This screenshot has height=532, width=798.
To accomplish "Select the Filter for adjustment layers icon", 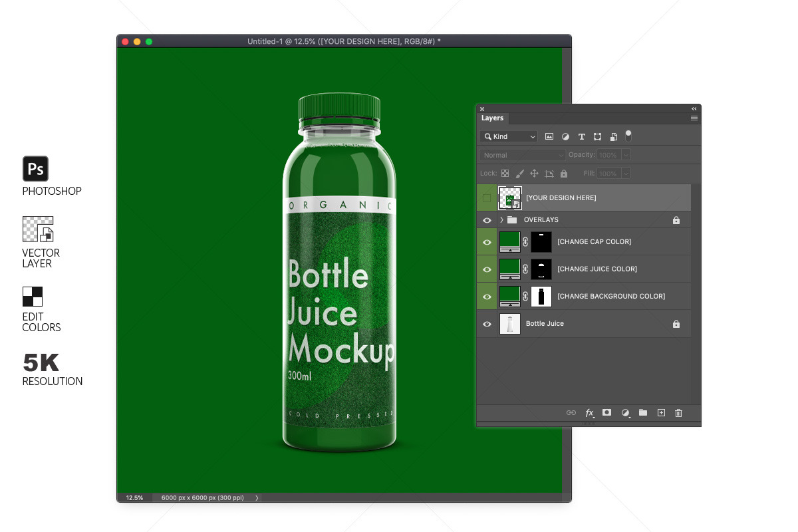I will tap(565, 136).
